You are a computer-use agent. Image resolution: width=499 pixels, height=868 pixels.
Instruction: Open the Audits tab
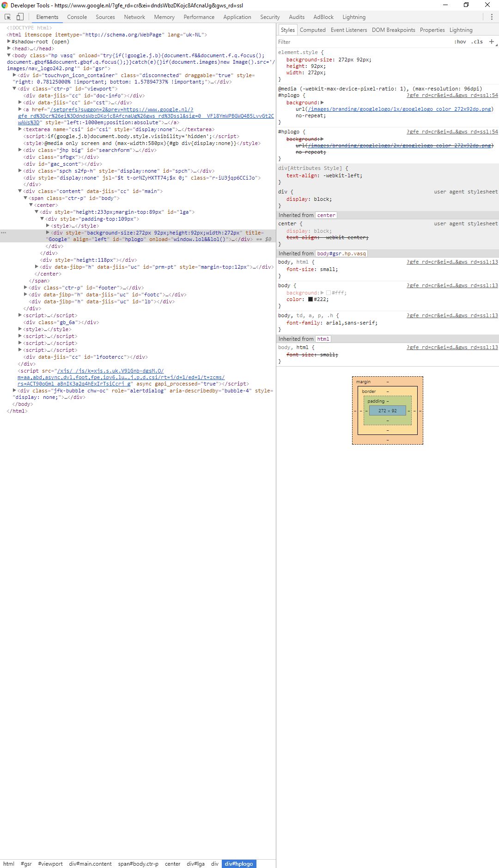coord(297,17)
